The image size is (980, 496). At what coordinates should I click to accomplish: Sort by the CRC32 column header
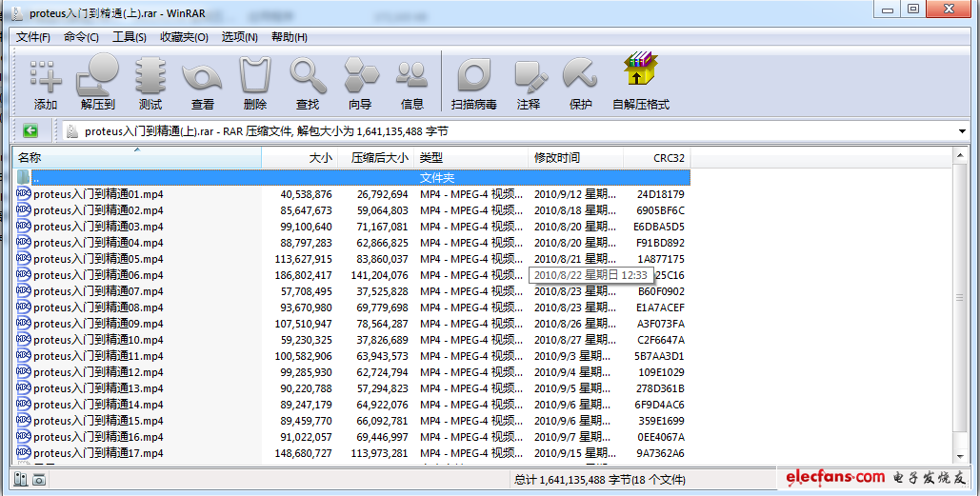[657, 157]
